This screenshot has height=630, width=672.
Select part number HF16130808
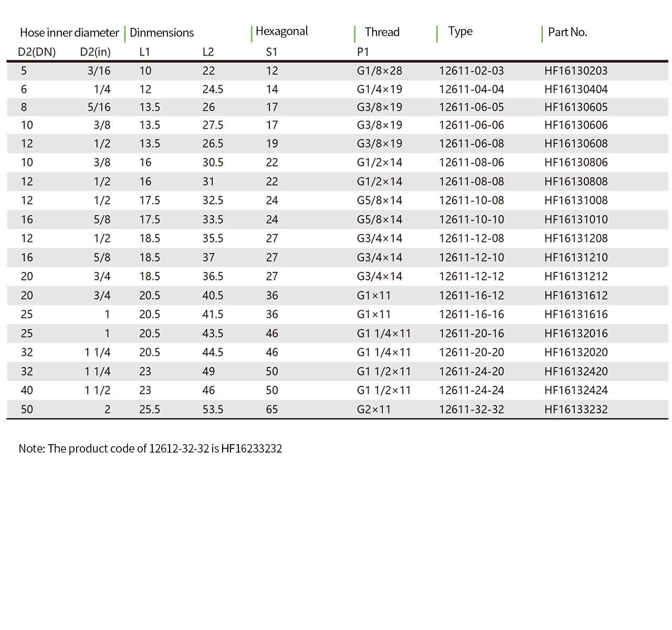click(576, 182)
